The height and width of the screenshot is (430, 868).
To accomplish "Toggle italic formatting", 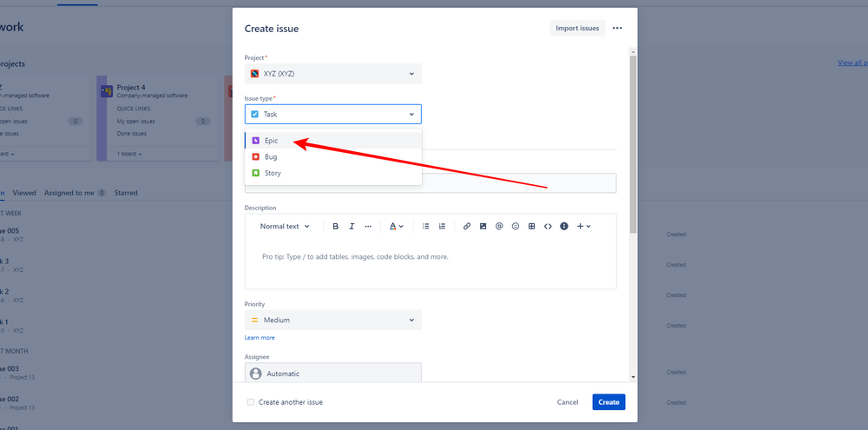I will (x=352, y=226).
